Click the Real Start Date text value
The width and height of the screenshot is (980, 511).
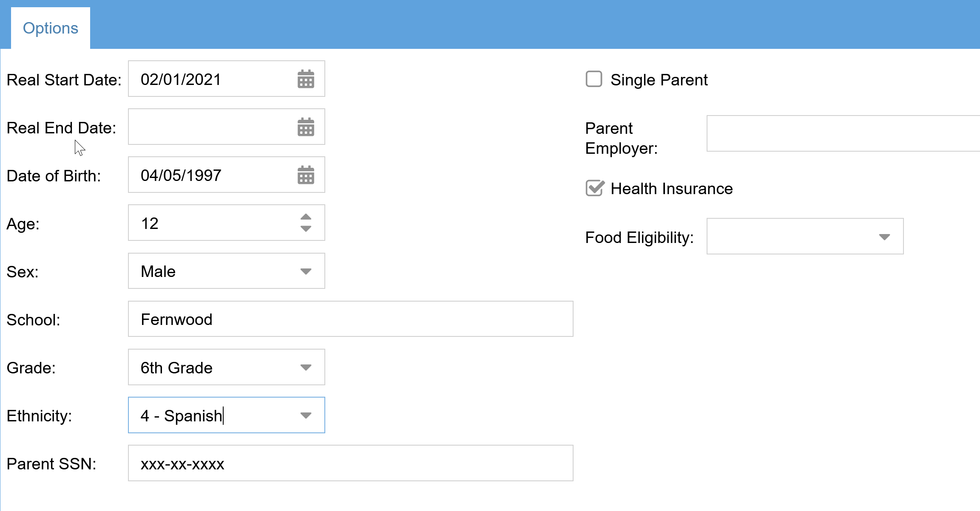[x=181, y=79]
